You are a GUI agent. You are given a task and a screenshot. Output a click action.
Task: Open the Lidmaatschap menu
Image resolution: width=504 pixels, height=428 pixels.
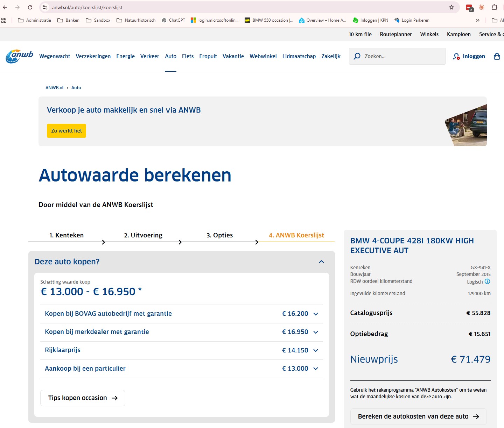click(x=299, y=56)
